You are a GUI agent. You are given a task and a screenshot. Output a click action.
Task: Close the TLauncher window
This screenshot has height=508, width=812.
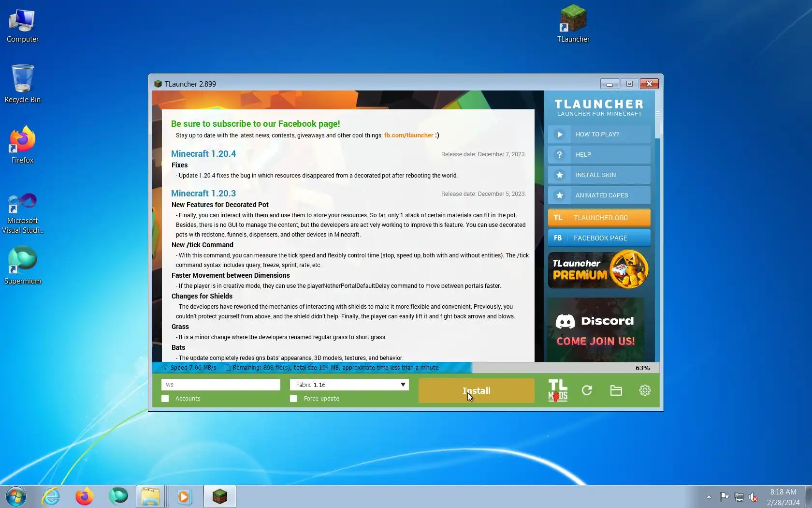(649, 84)
